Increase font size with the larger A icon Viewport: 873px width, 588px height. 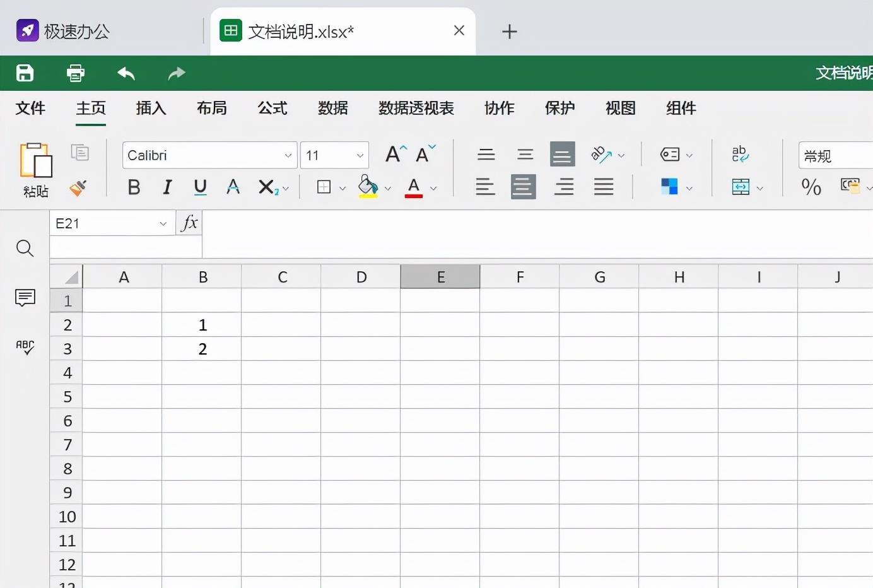(396, 154)
